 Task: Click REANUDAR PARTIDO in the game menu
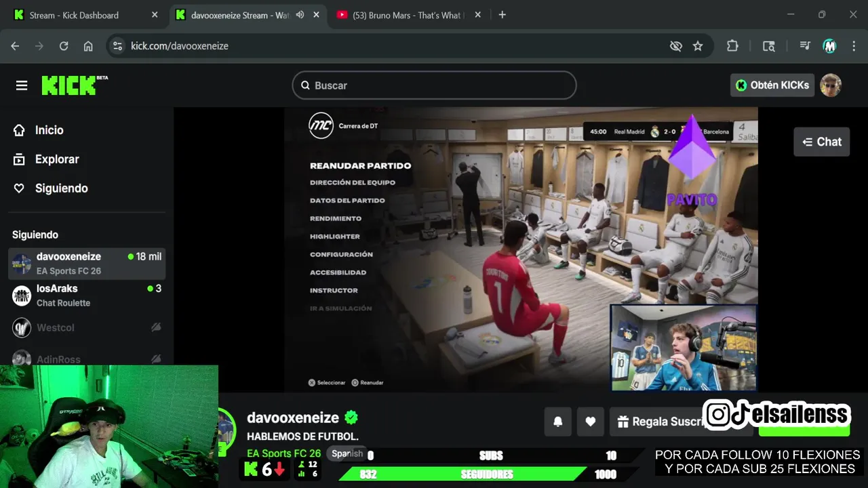pos(360,165)
